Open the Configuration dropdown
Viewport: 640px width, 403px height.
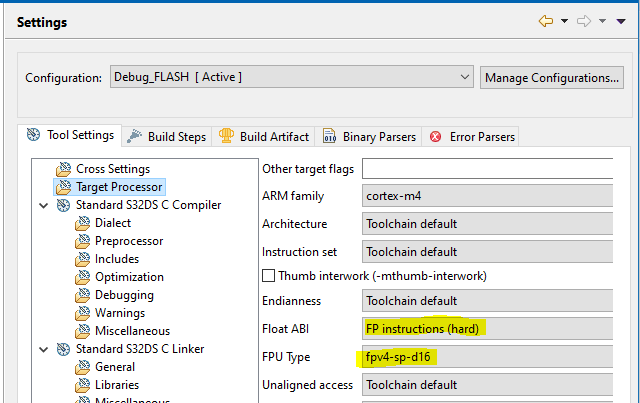290,77
